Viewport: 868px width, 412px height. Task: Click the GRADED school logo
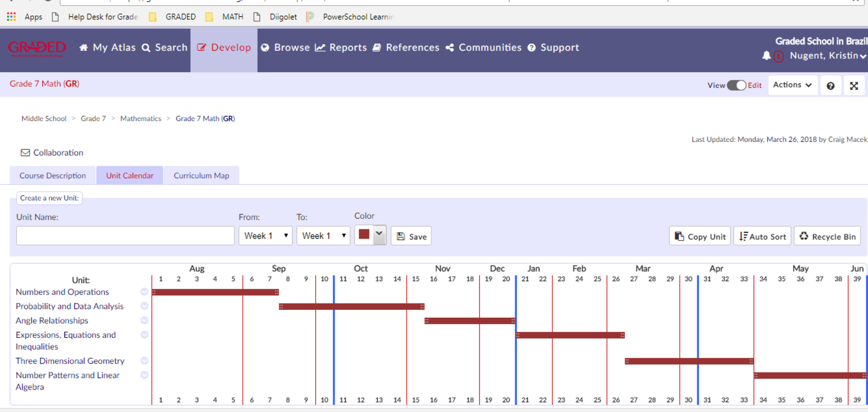click(x=37, y=48)
